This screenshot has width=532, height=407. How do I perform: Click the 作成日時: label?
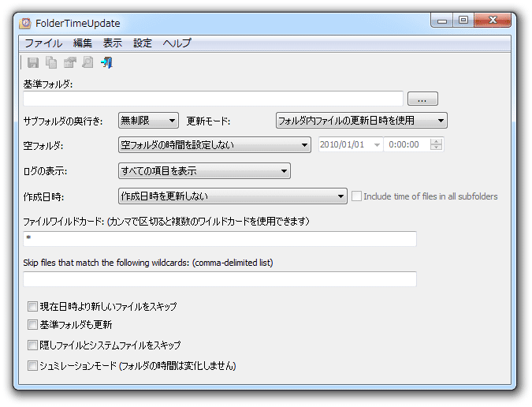tap(44, 197)
